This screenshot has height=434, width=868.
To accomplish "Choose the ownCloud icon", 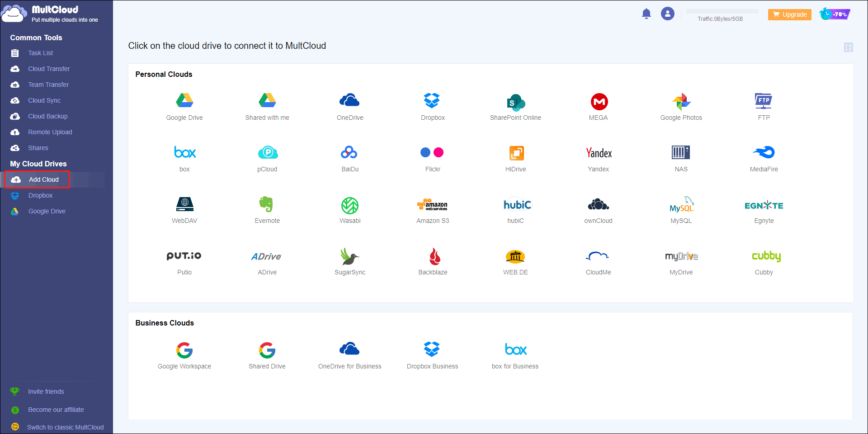I will click(598, 204).
